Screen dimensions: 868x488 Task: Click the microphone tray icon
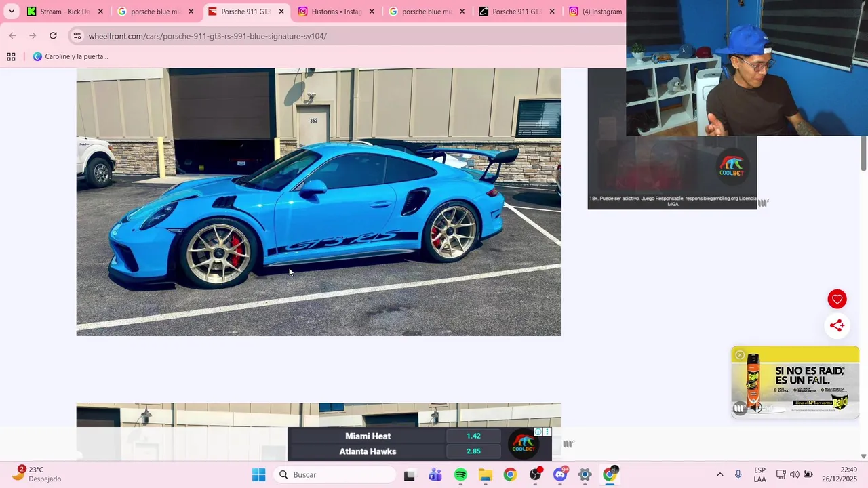coord(738,474)
